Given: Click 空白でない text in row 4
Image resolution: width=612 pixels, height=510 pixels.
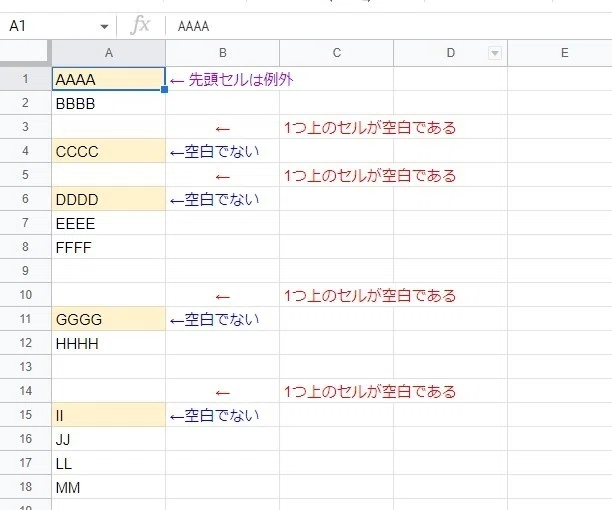Looking at the screenshot, I should click(x=222, y=151).
